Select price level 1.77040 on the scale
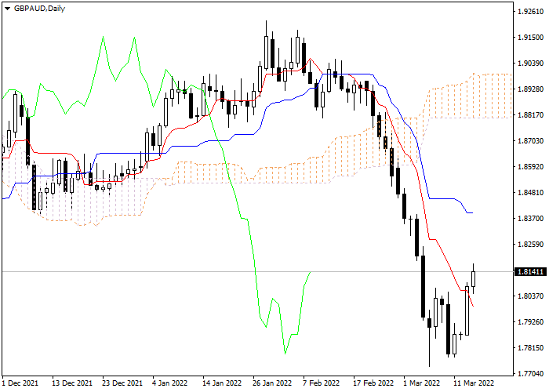Image resolution: width=549 pixels, height=392 pixels. (530, 374)
